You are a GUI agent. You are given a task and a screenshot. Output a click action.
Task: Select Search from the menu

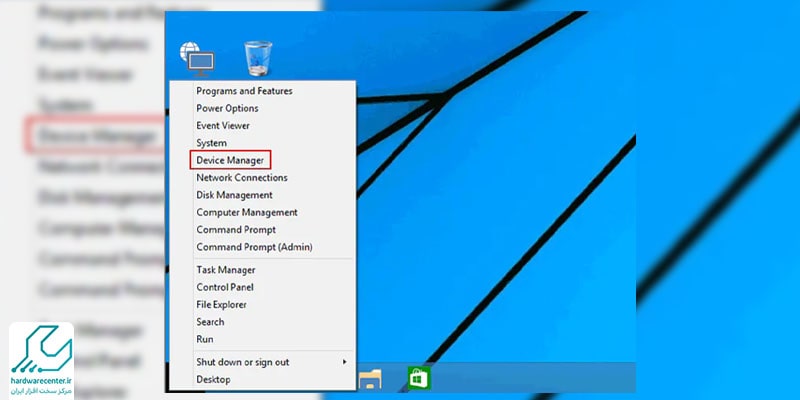262,322
